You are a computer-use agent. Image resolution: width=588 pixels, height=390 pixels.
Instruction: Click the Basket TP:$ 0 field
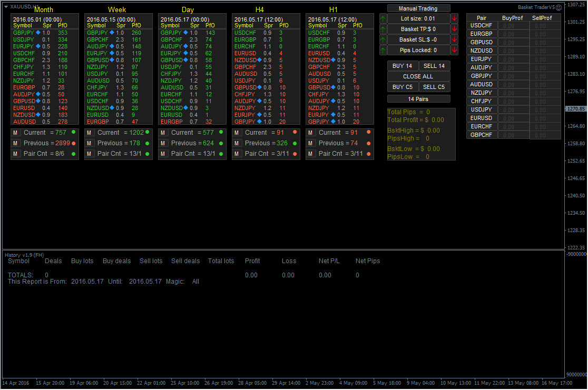pos(418,29)
